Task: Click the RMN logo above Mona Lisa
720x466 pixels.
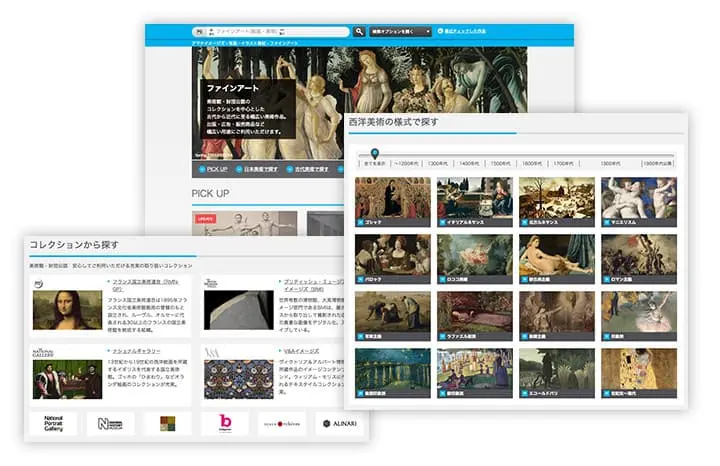Action: (x=39, y=284)
